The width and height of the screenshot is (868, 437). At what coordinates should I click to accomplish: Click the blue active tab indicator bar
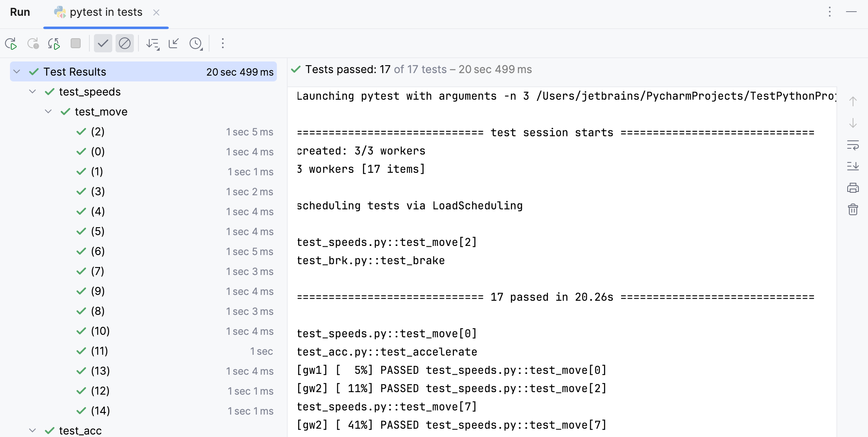click(x=106, y=27)
